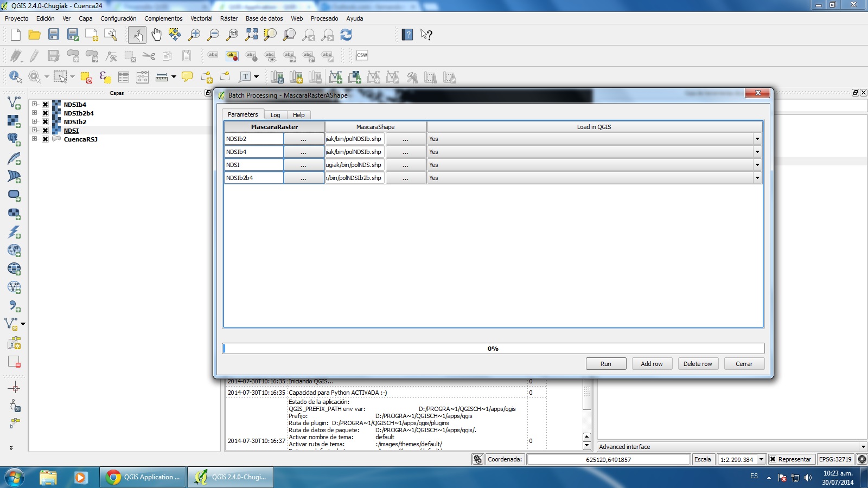Screen dimensions: 868x488
Task: Click the Zoom In magnifier tool
Action: [x=194, y=35]
